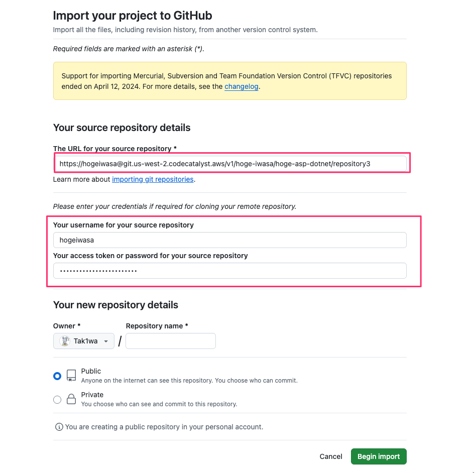Viewport: 476px width, 473px height.
Task: Click the access token or password field
Action: pos(230,271)
